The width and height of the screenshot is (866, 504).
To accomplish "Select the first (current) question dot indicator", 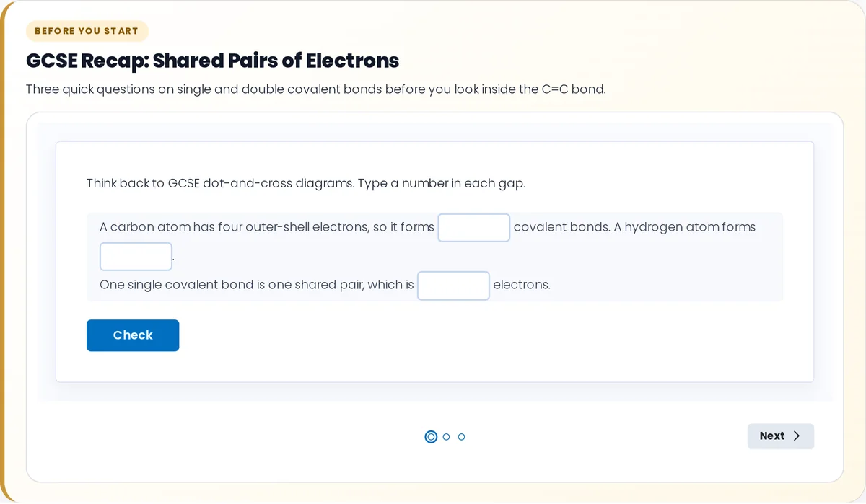I will tap(431, 437).
